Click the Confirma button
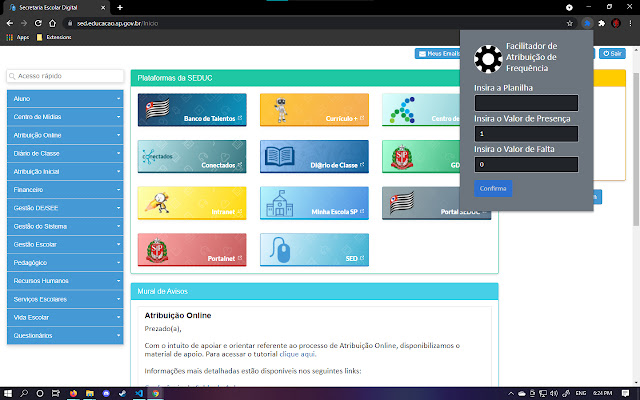 [493, 189]
